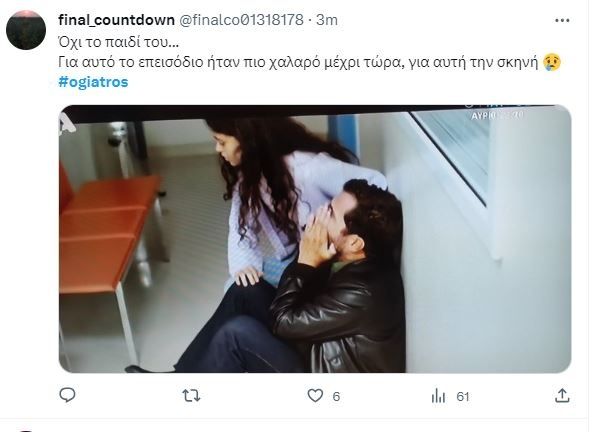
Task: Open the @finalco01318178 handle link
Action: (x=242, y=20)
